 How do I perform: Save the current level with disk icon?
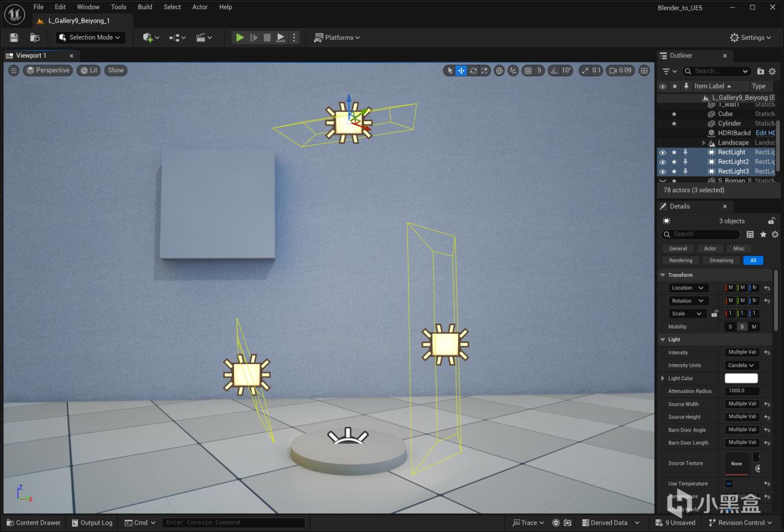[x=14, y=37]
